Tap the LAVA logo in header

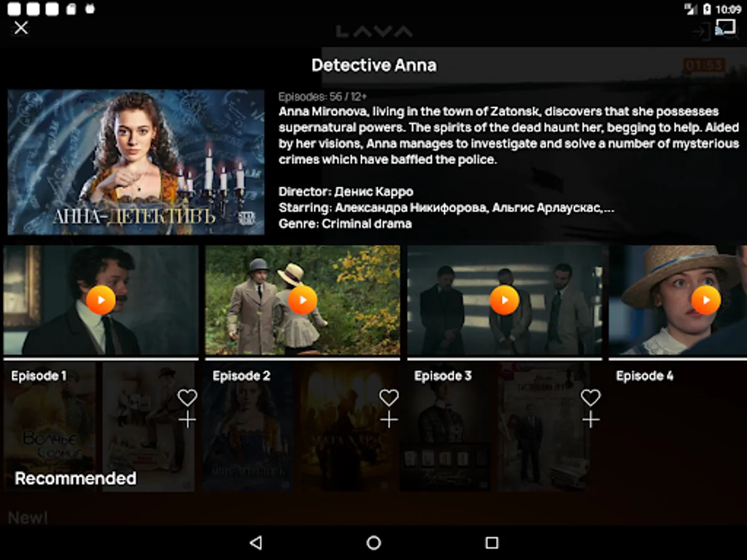(x=374, y=31)
